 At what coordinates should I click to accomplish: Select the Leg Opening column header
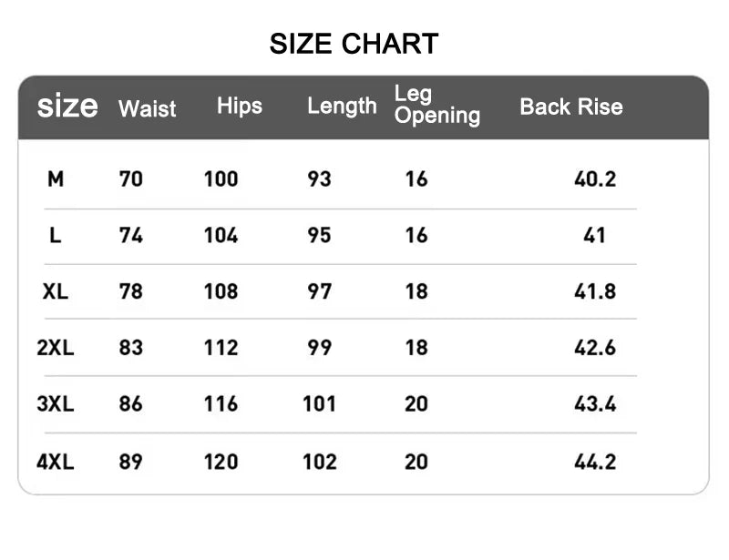(437, 105)
